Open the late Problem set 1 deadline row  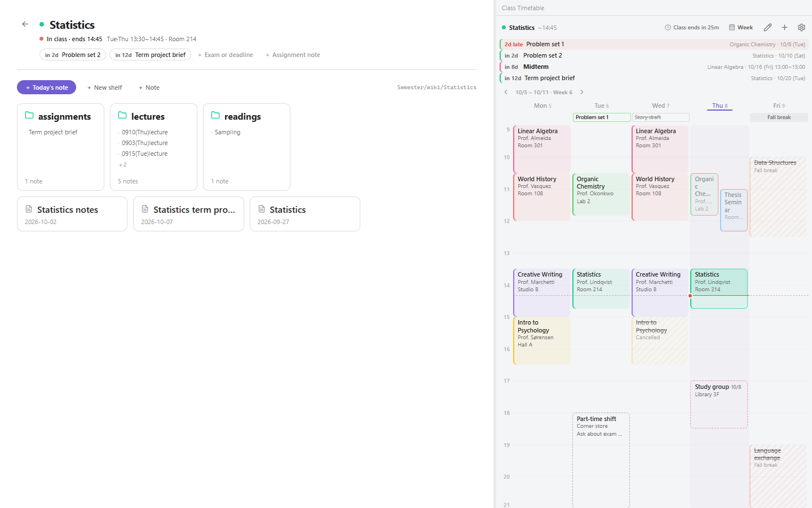654,44
